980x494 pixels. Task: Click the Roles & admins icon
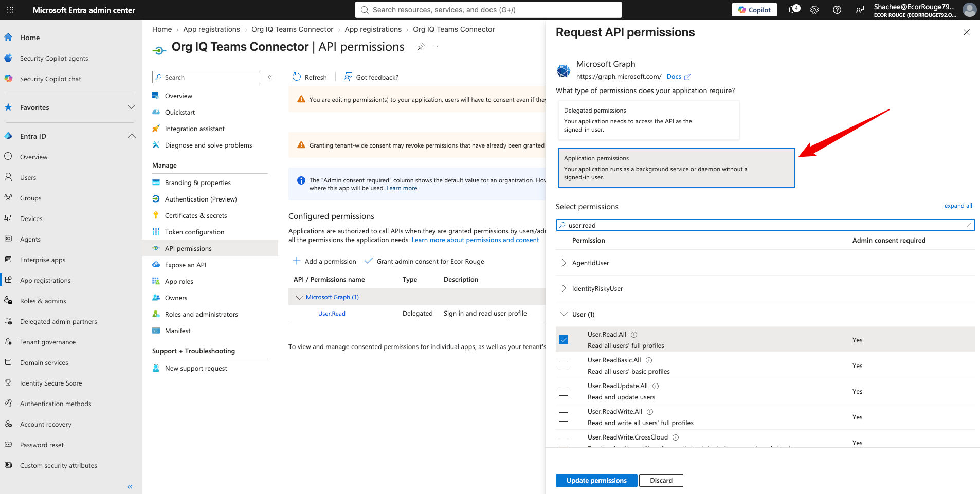point(8,300)
